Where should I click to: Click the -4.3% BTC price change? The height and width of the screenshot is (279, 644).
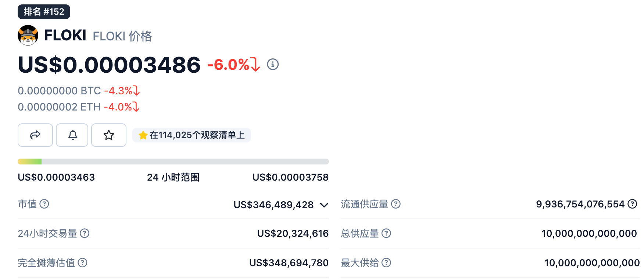point(122,91)
